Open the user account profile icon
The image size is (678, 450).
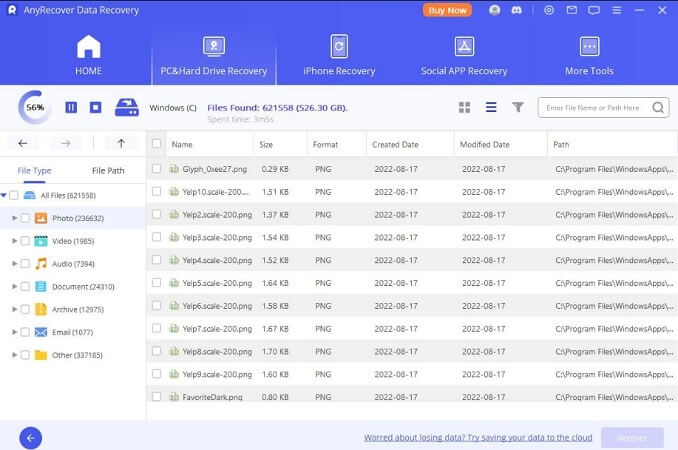[494, 10]
